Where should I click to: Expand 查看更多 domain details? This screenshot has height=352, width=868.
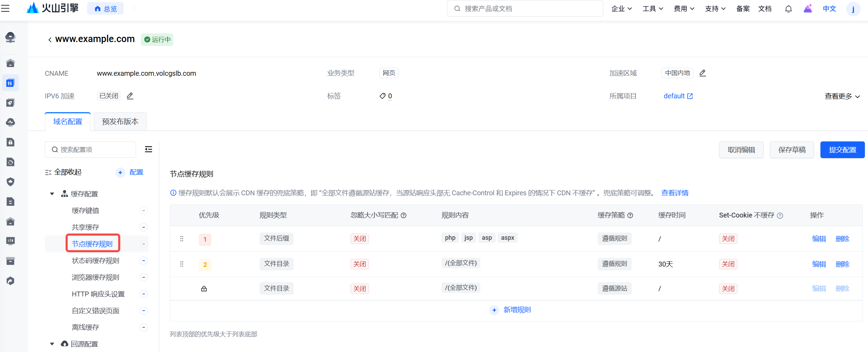pos(842,96)
